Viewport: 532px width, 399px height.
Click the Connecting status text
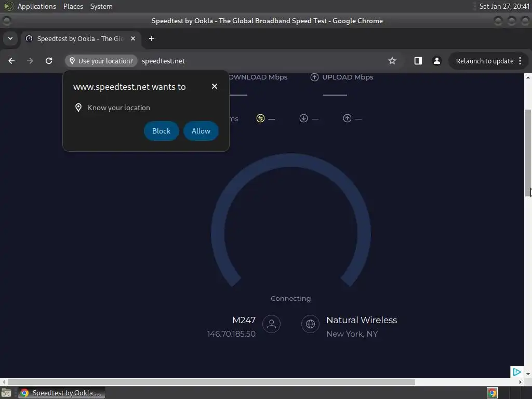291,299
